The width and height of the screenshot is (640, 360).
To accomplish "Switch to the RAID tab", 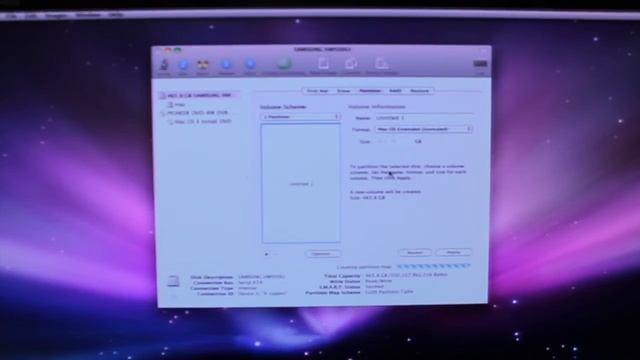I will [x=395, y=91].
